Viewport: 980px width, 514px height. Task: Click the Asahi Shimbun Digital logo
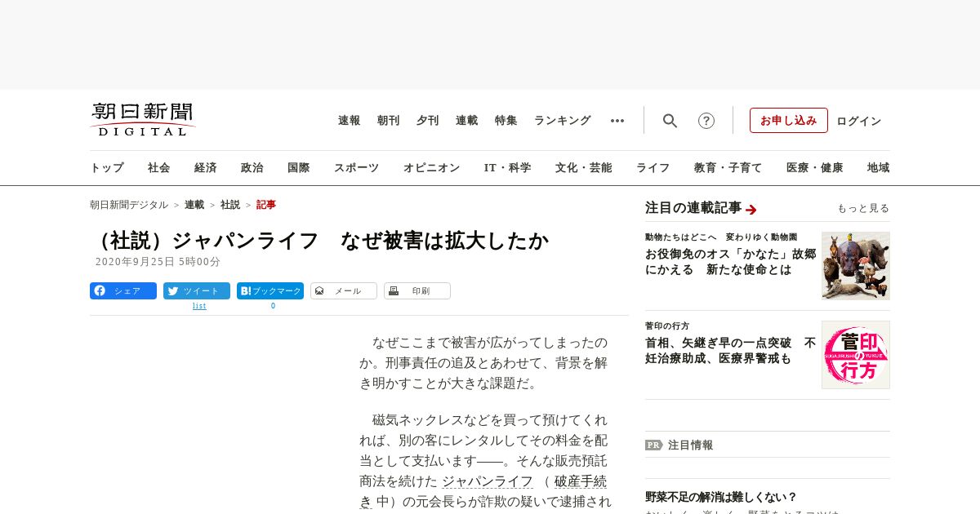tap(143, 119)
